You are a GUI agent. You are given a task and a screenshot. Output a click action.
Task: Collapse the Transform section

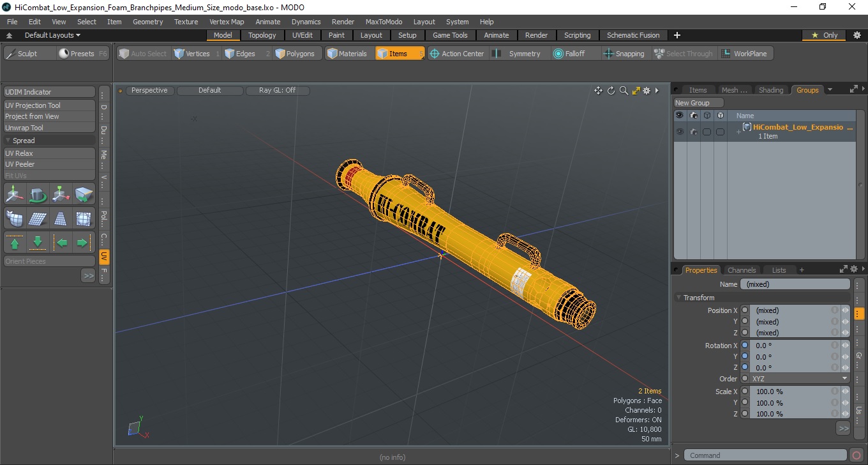(678, 298)
